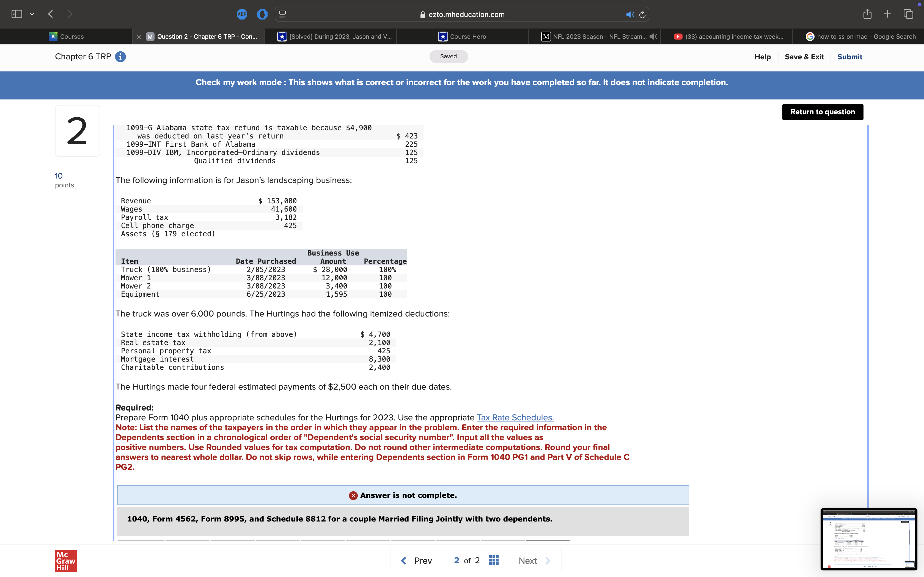
Task: Click the AdBlock Plus extension icon
Action: (x=242, y=15)
